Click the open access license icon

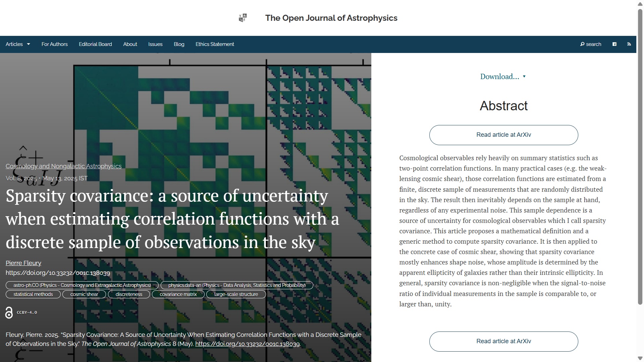click(x=9, y=312)
